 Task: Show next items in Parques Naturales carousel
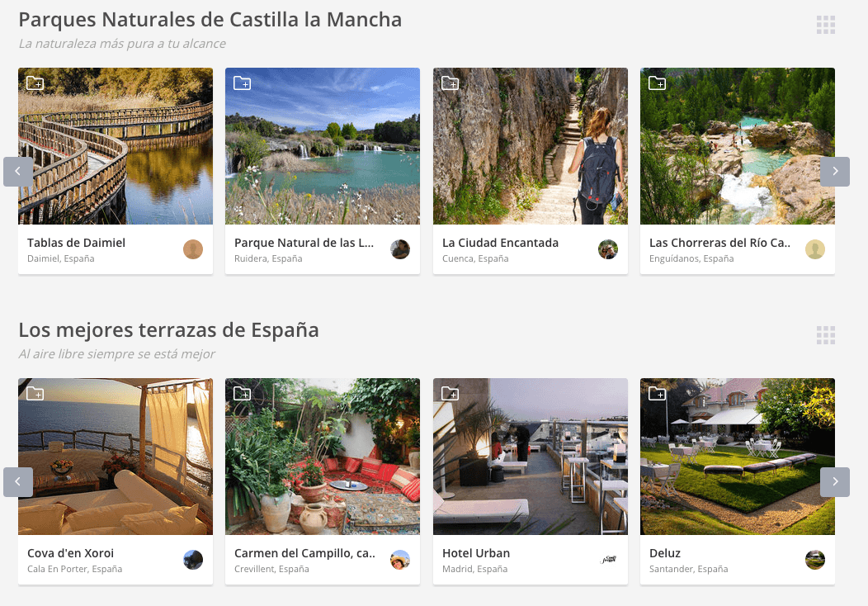point(835,172)
